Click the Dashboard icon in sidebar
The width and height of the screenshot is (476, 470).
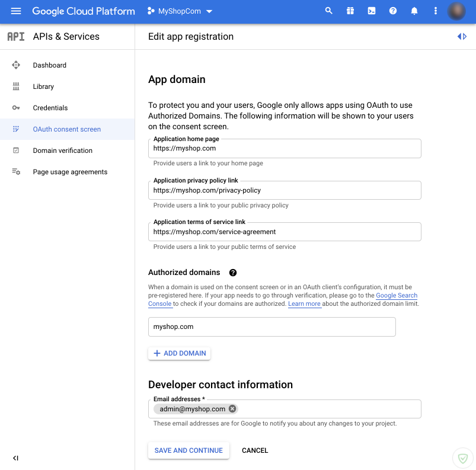tap(16, 65)
